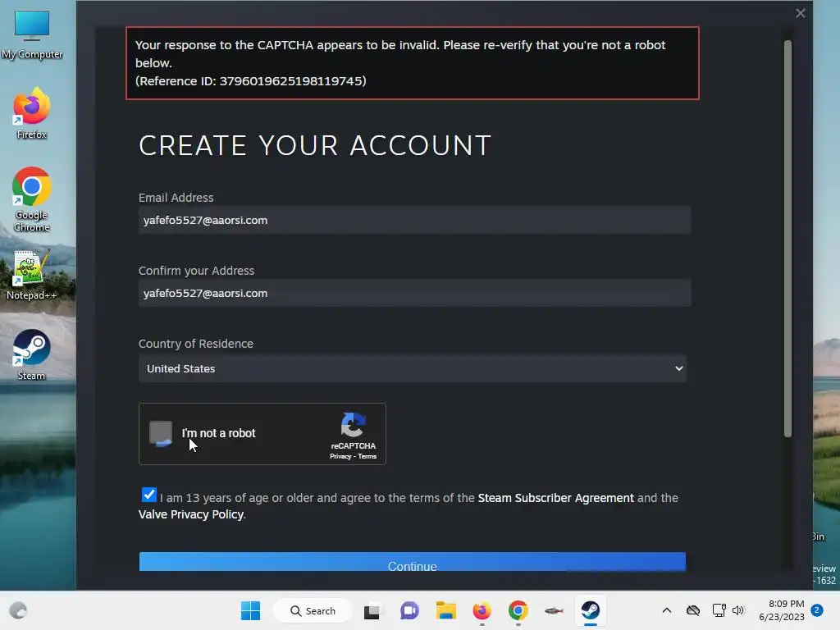Viewport: 840px width, 630px height.
Task: Select the Notepad++ desktop shortcut
Action: tap(32, 274)
